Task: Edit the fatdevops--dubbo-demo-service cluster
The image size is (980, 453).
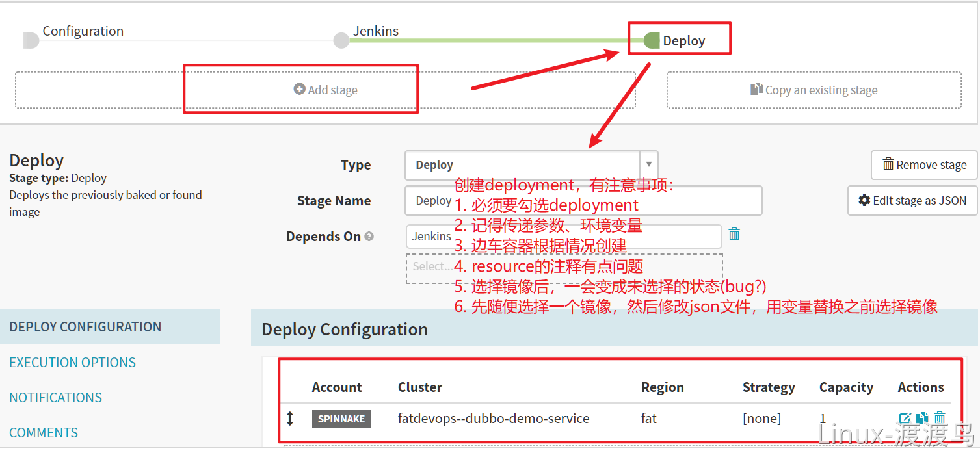Action: coord(905,419)
